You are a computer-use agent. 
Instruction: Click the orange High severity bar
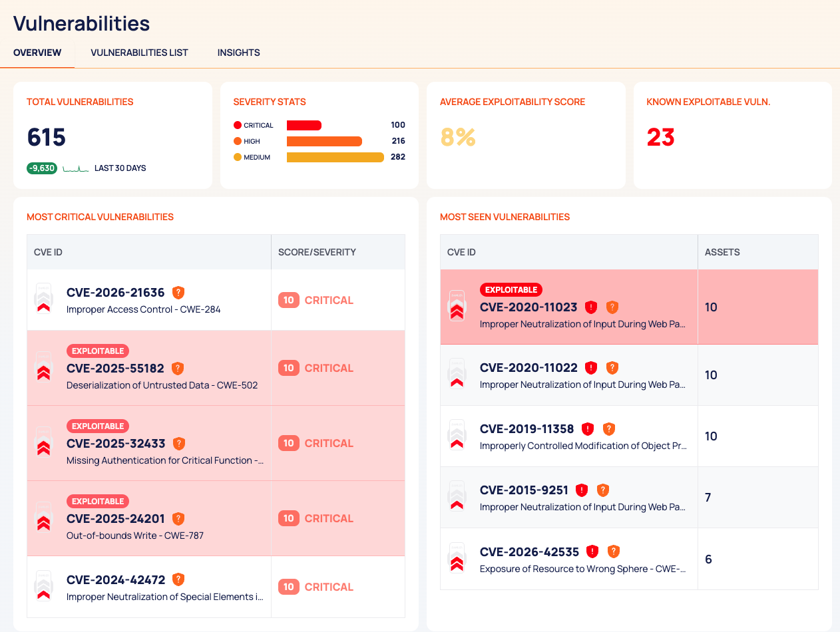pos(324,141)
